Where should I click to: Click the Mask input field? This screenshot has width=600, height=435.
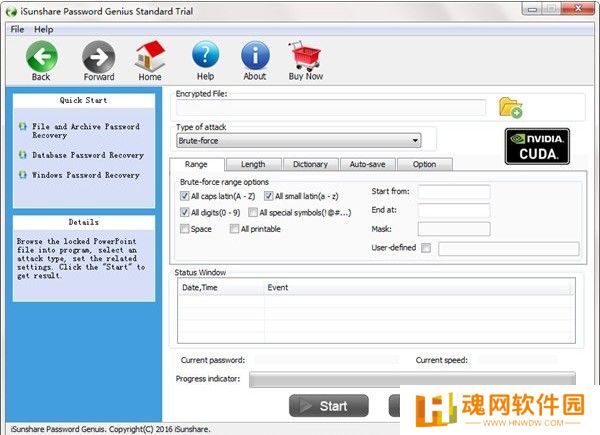[x=454, y=229]
